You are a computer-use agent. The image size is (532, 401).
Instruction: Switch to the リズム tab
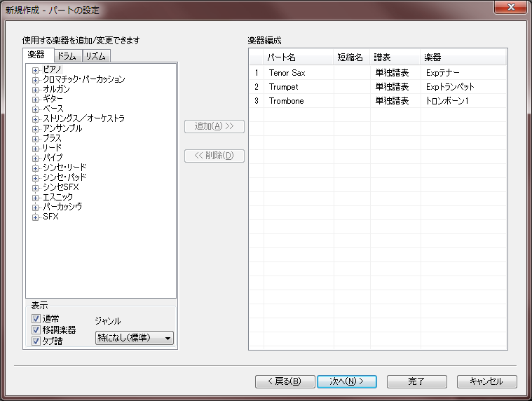coord(96,56)
